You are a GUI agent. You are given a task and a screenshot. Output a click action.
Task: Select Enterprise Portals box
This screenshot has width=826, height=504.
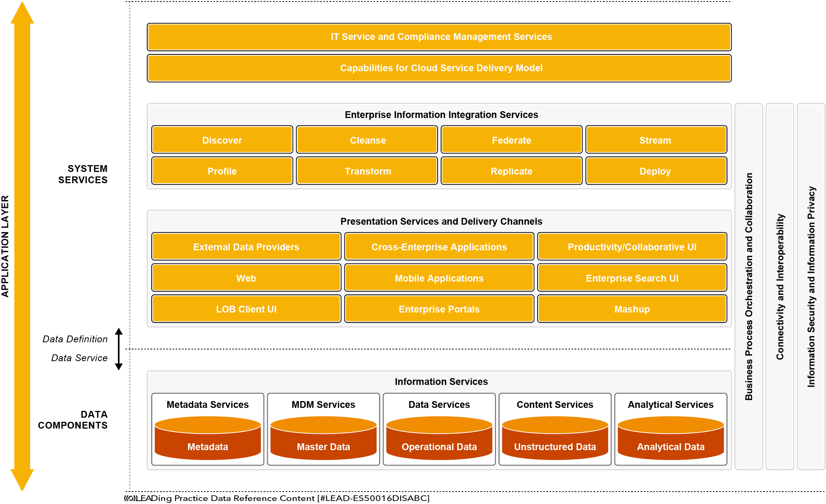439,309
